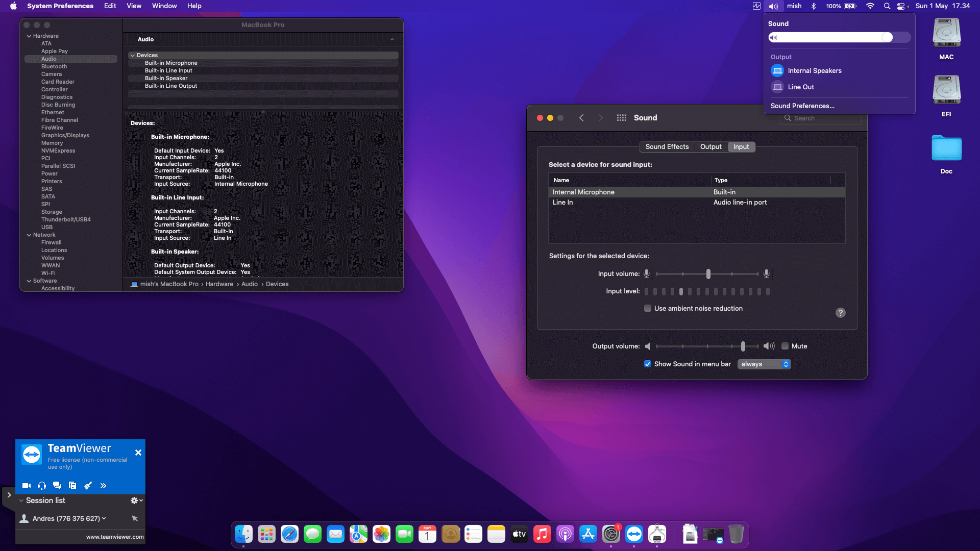Image resolution: width=980 pixels, height=551 pixels.
Task: Open the Help menu
Action: click(194, 6)
